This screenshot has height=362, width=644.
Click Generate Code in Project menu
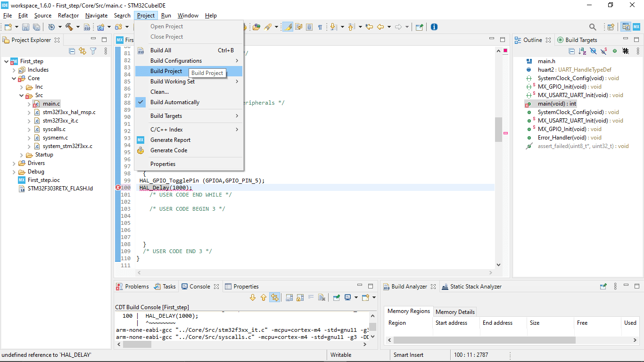pos(189,150)
